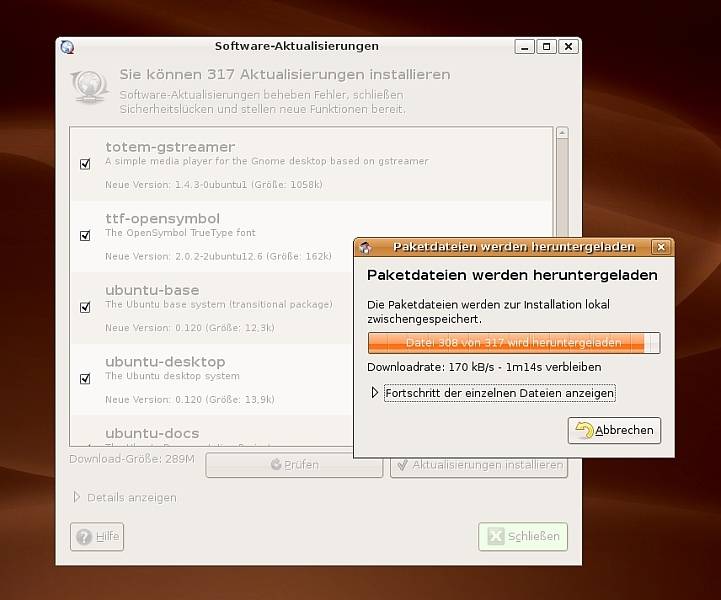Image resolution: width=721 pixels, height=600 pixels.
Task: Click the scroll-up arrow of the updates list
Action: 562,133
